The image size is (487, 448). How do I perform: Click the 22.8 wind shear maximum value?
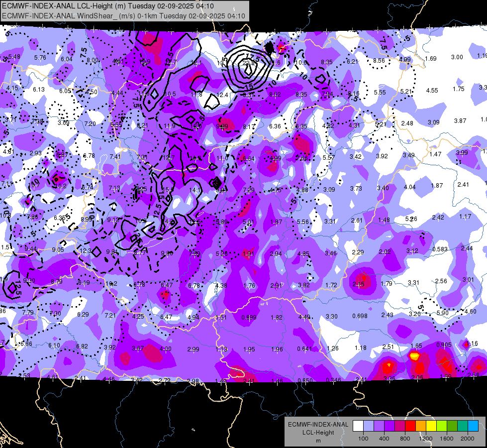[x=248, y=63]
